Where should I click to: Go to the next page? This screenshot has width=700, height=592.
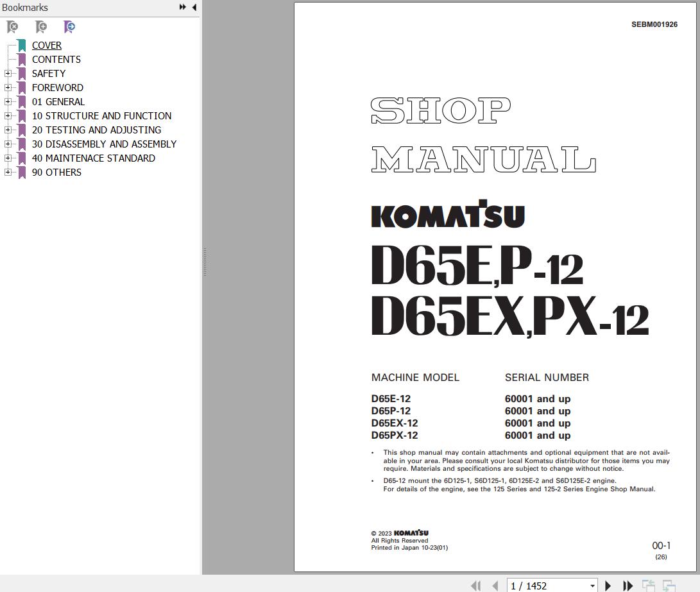point(608,586)
